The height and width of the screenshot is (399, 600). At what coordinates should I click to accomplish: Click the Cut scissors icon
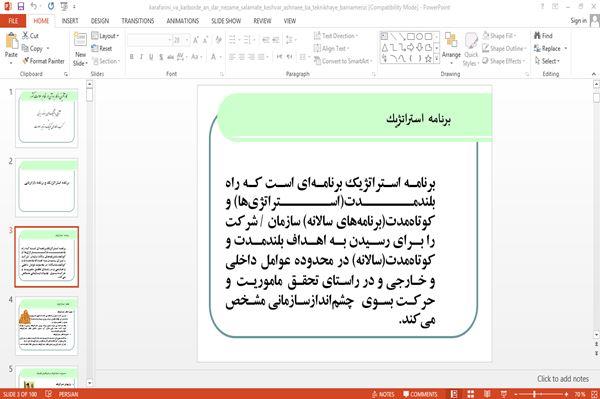[25, 36]
